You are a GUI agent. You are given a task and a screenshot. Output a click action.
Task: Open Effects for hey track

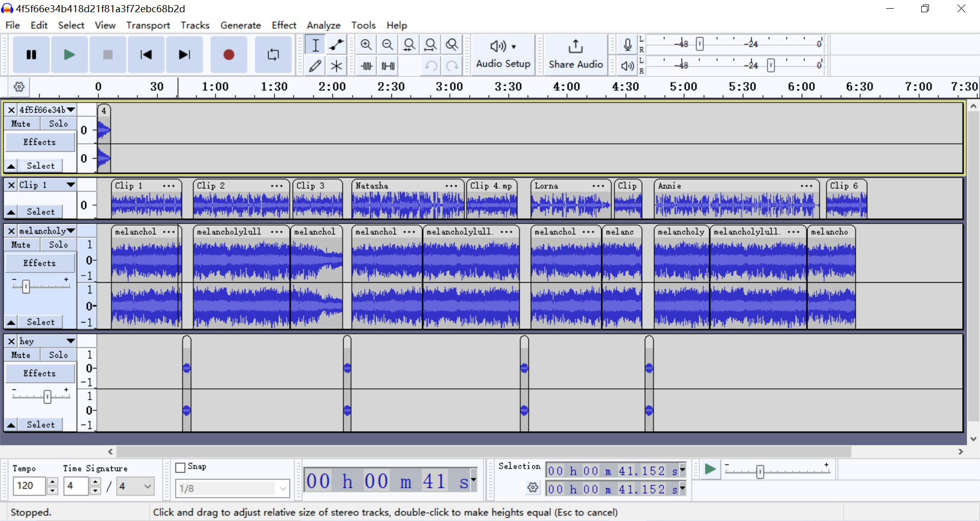tap(40, 373)
